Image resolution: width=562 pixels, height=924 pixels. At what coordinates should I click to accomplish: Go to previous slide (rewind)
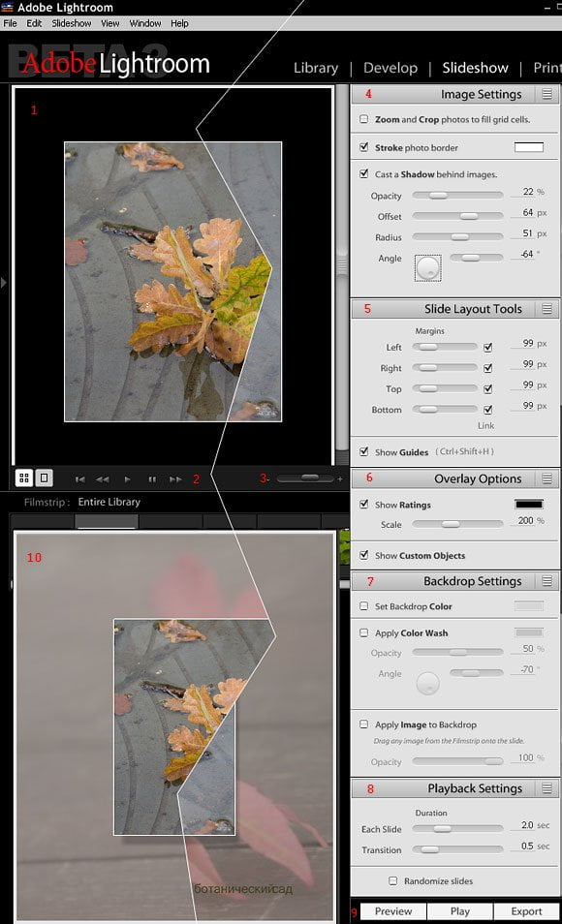[103, 479]
